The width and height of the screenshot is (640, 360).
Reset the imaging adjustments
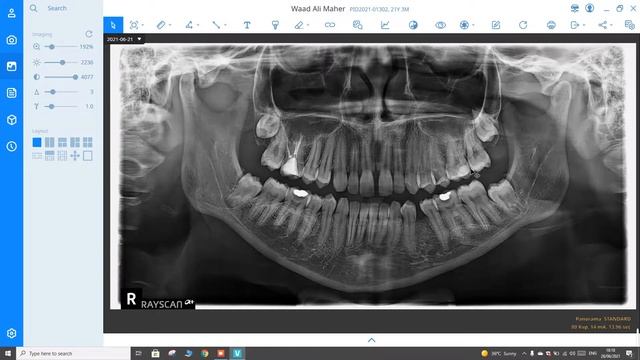pyautogui.click(x=89, y=34)
